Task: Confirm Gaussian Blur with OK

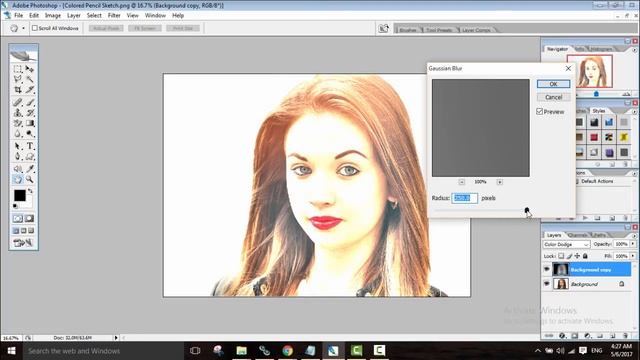Action: coord(553,84)
